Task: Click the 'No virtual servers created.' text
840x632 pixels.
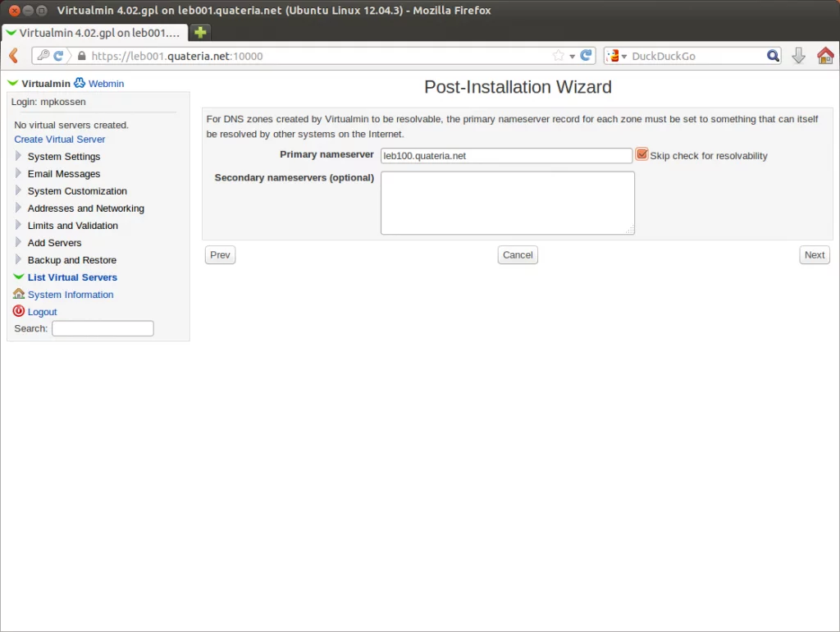Action: coord(71,125)
